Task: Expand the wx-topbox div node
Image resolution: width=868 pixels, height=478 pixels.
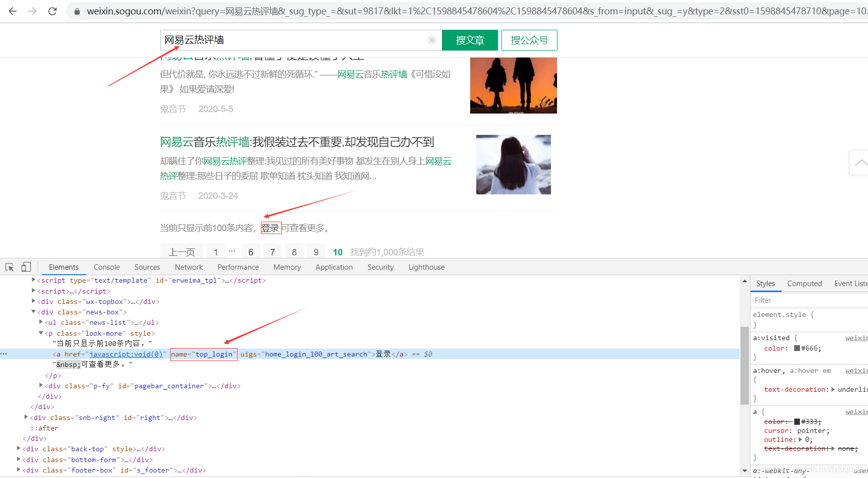Action: coord(33,301)
